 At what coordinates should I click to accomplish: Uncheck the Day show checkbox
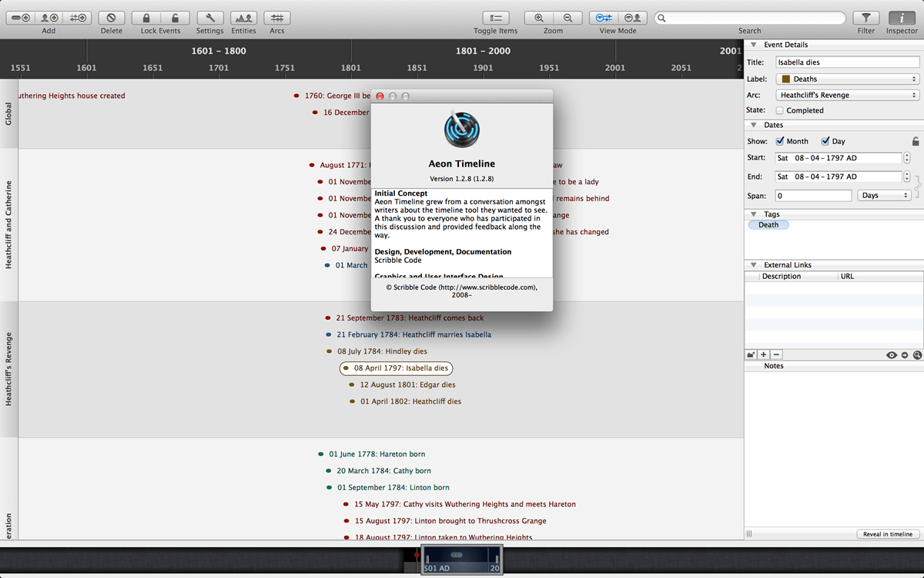[825, 141]
